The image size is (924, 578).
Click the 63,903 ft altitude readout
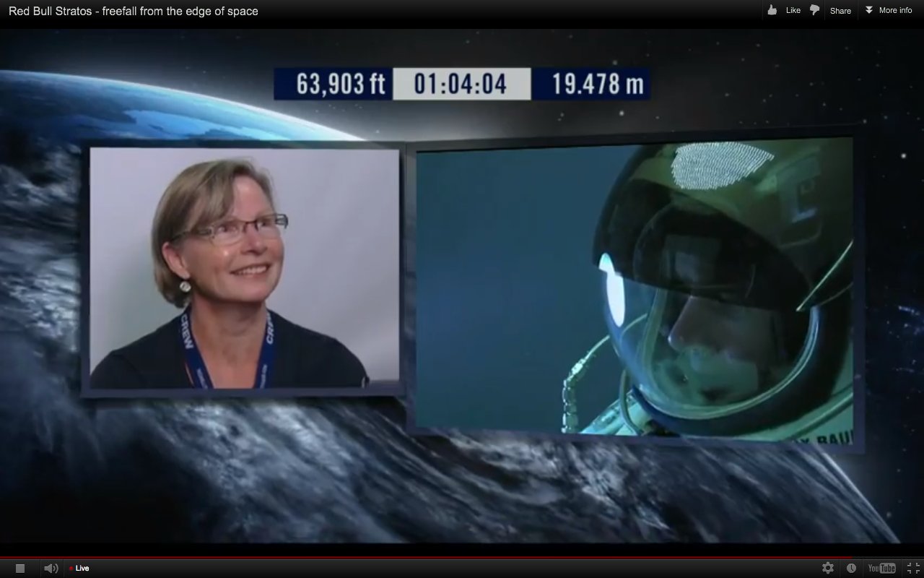334,84
